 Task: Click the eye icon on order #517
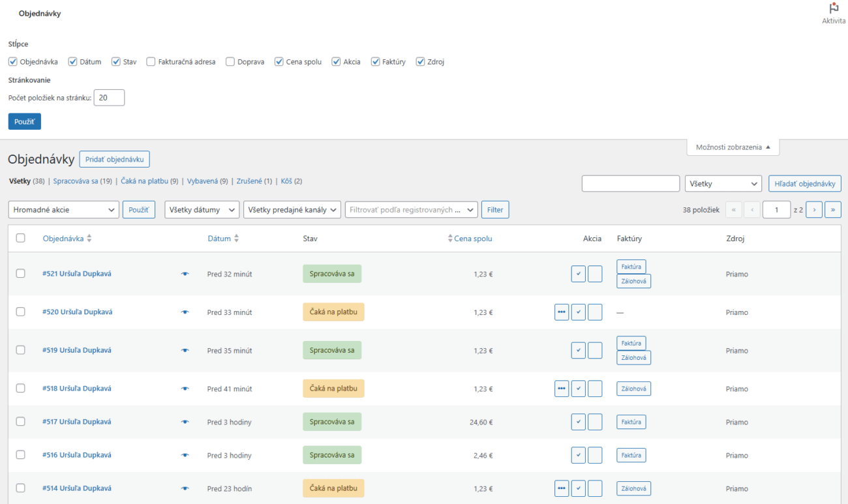point(185,422)
